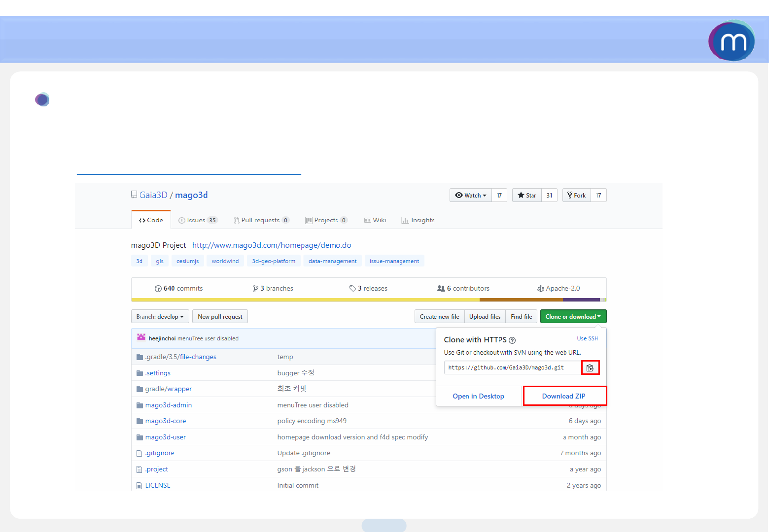Open the Projects tab

(x=326, y=220)
